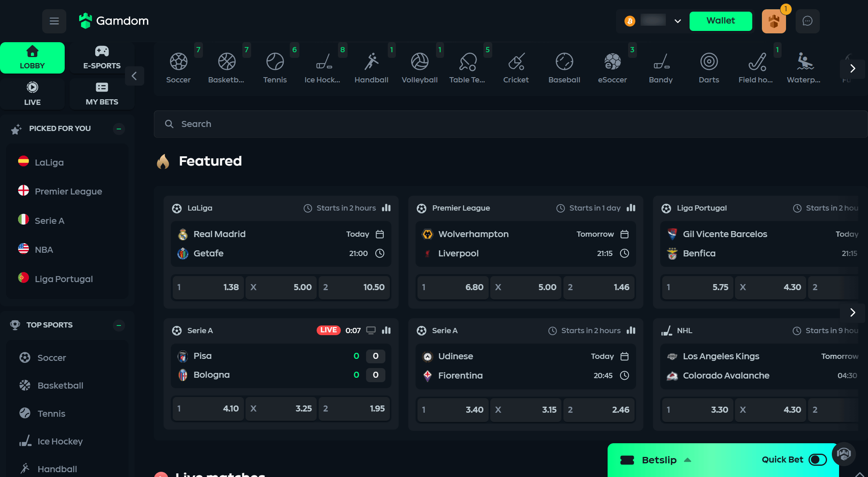
Task: Collapse the Top Sports section
Action: point(119,325)
